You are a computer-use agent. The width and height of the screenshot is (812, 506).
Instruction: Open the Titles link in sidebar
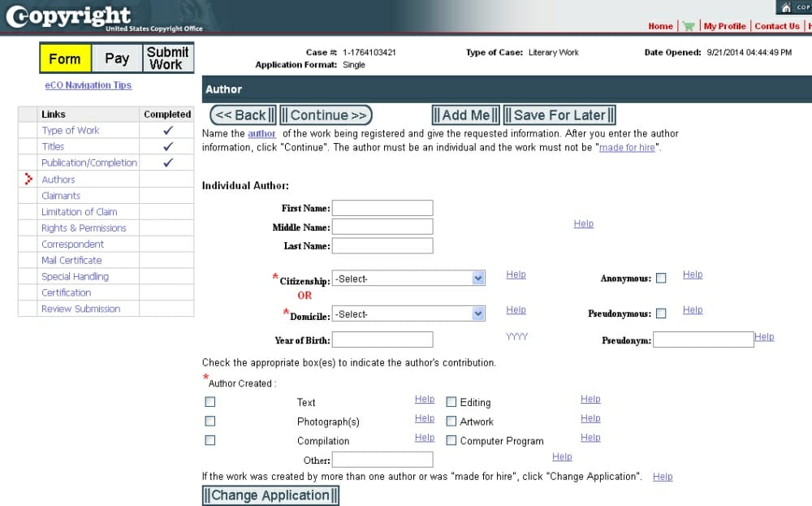(53, 146)
